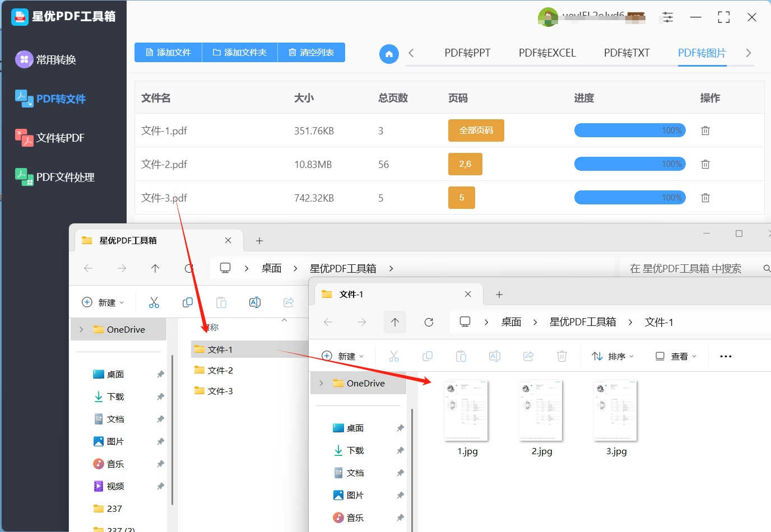This screenshot has width=771, height=532.
Task: Click copy icon in 星优PDF工具箱 explorer window
Action: click(188, 302)
